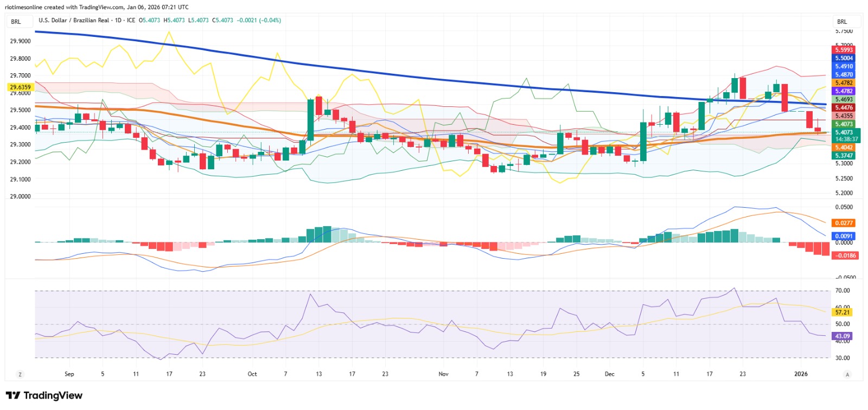Viewport: 868px width, 410px height.
Task: Open the U.S. Dollar / Brazilian Real symbol title
Action: (74, 20)
